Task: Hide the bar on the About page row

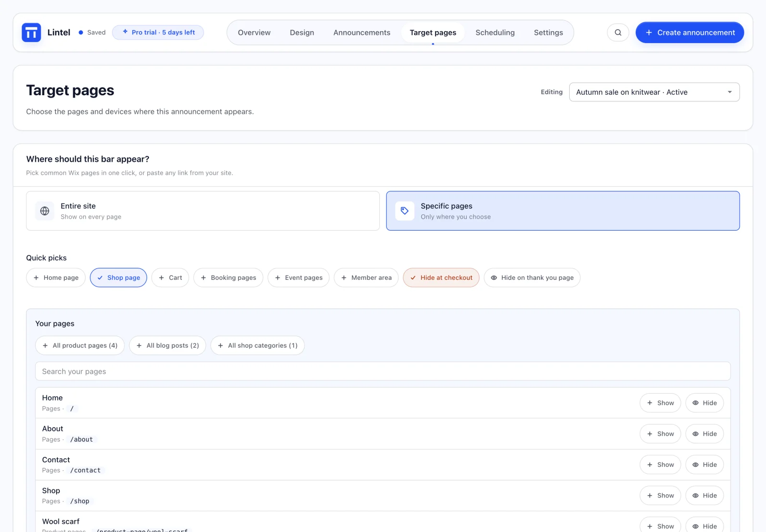Action: tap(705, 434)
